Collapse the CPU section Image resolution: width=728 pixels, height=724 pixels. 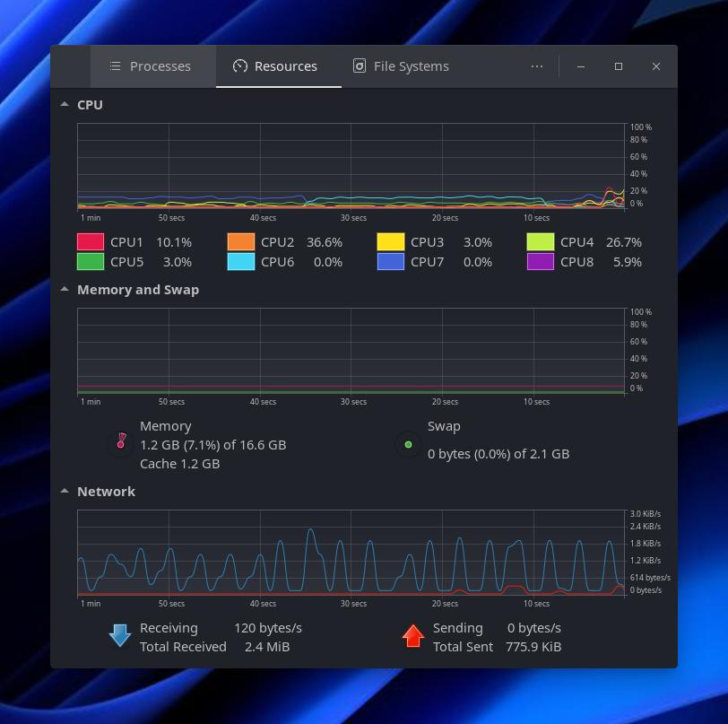tap(65, 105)
